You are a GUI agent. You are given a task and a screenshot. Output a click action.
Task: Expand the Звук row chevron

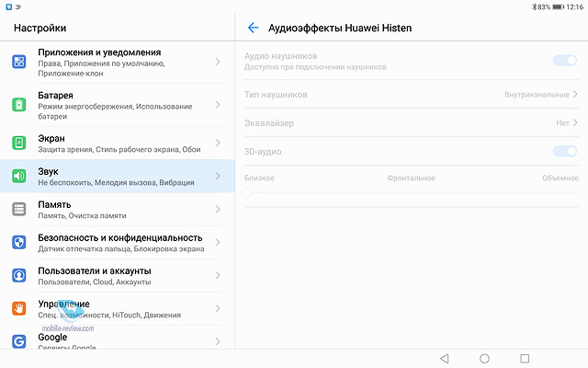tap(218, 176)
